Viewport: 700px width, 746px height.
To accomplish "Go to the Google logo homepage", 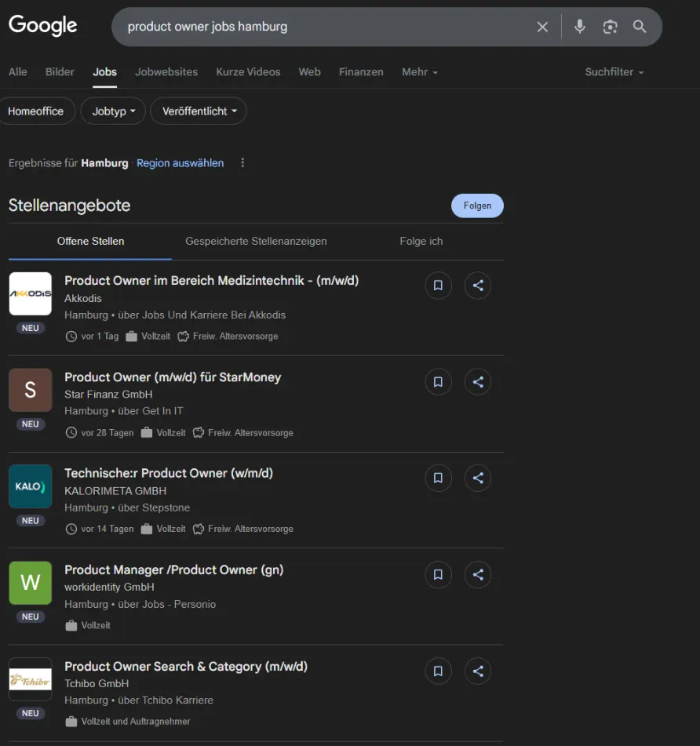I will click(x=43, y=25).
